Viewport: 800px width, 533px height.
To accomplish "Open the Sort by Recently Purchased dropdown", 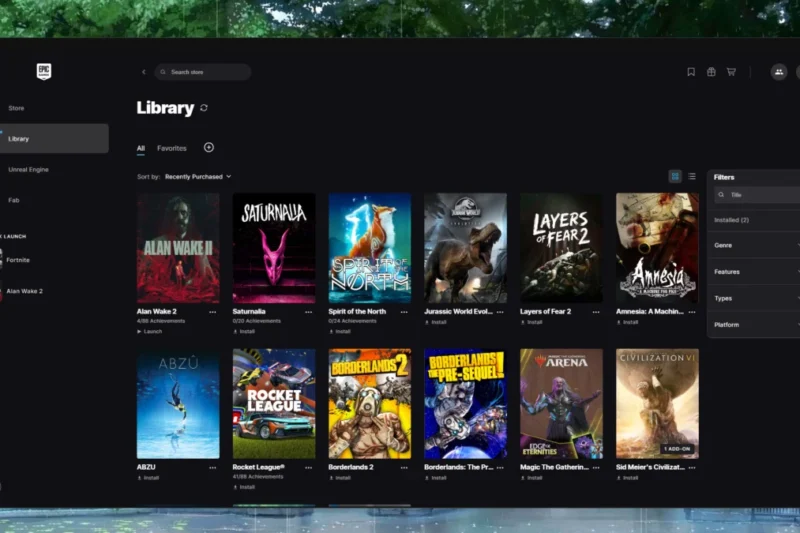I will tap(198, 176).
